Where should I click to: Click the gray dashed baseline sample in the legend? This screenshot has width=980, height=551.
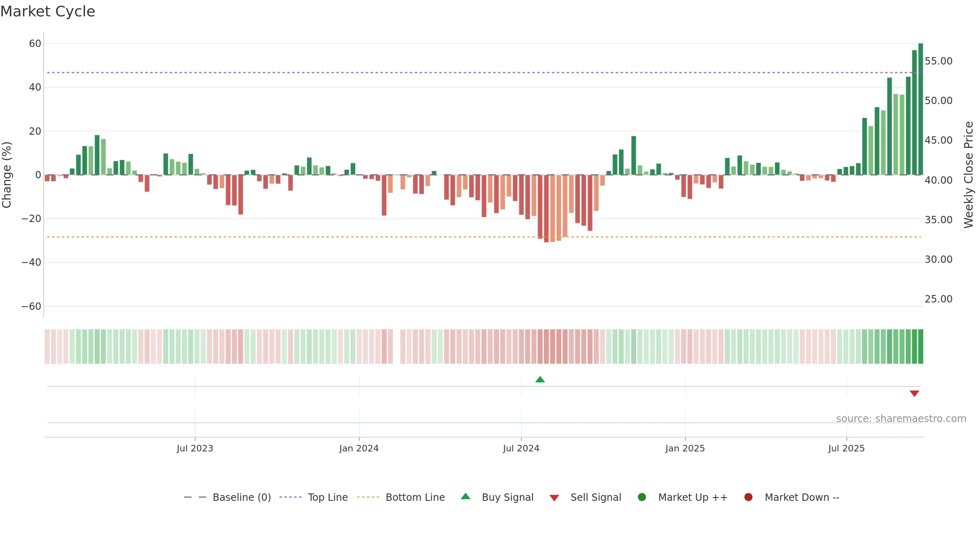[195, 497]
